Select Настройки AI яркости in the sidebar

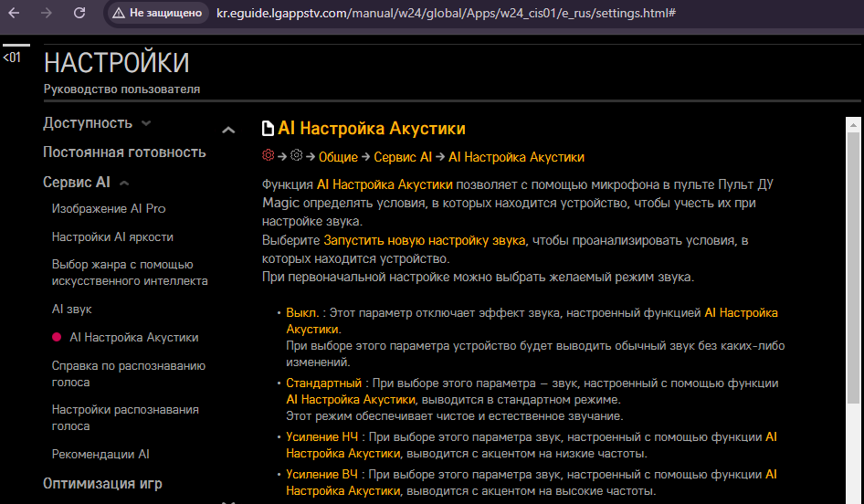[x=112, y=236]
